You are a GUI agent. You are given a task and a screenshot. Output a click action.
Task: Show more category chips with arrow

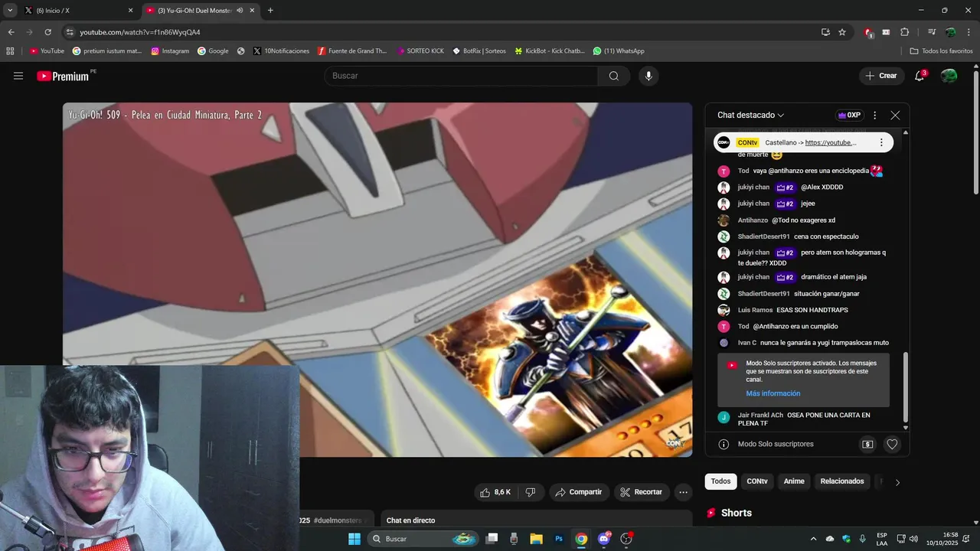coord(897,482)
